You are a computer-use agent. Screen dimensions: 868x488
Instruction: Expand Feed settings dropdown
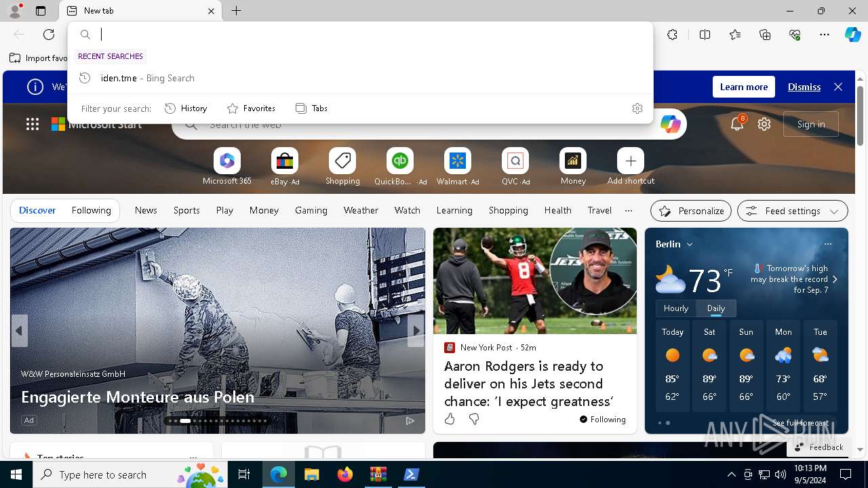tap(792, 211)
